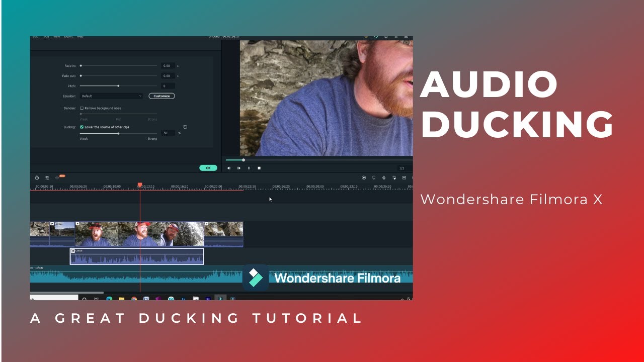Expand the Wondershare Filmora taskbar item
Screen dimensions: 644x362
point(220,298)
